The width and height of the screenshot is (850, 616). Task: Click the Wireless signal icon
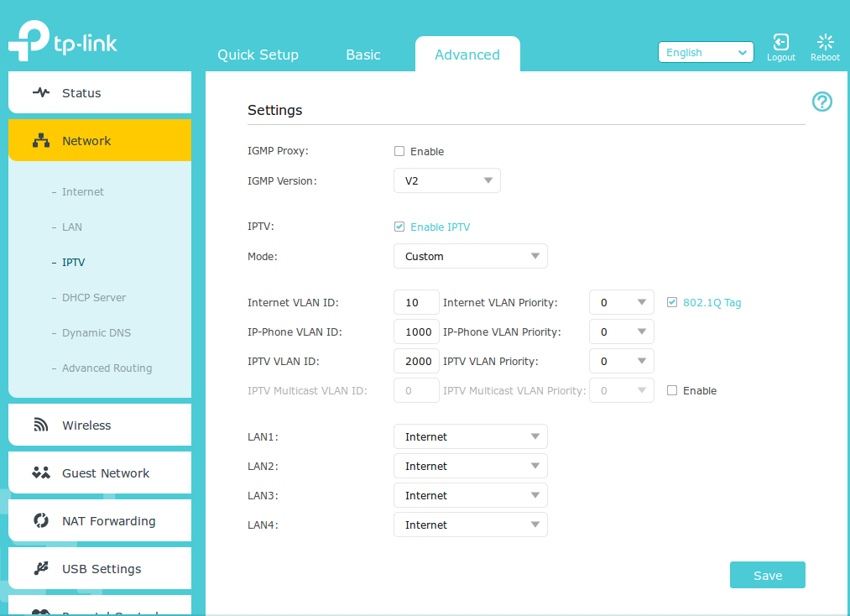(x=40, y=425)
